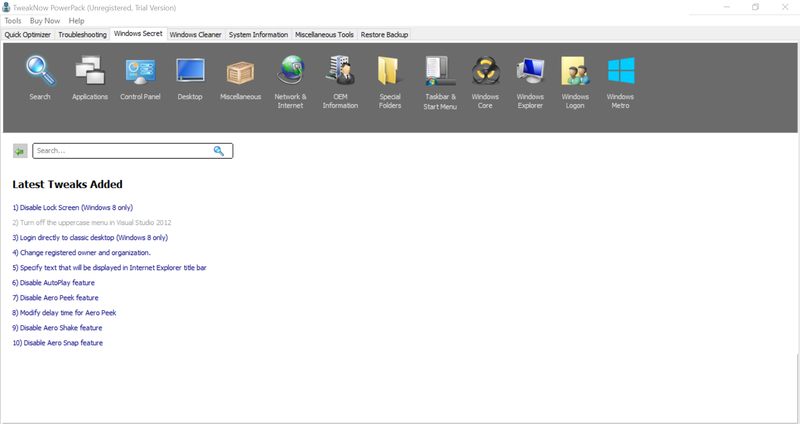This screenshot has height=424, width=800.
Task: Open the Desktop tweaks icon
Action: click(x=190, y=70)
